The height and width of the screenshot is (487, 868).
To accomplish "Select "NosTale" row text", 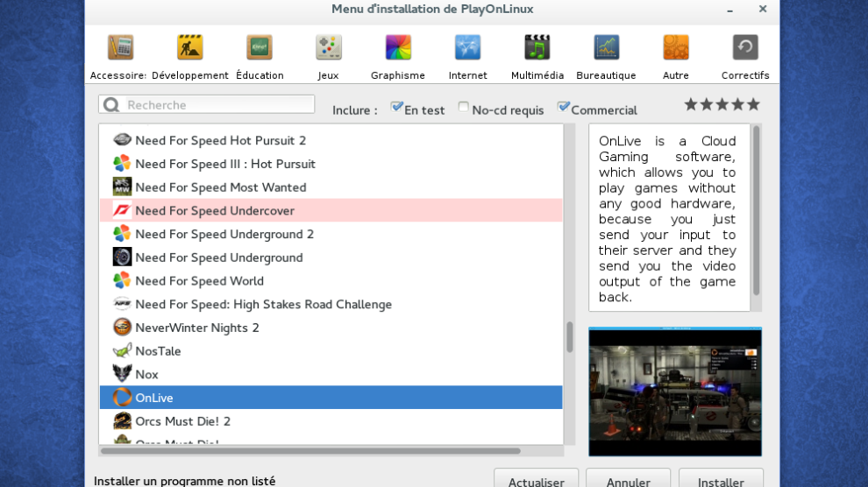I will tap(158, 351).
